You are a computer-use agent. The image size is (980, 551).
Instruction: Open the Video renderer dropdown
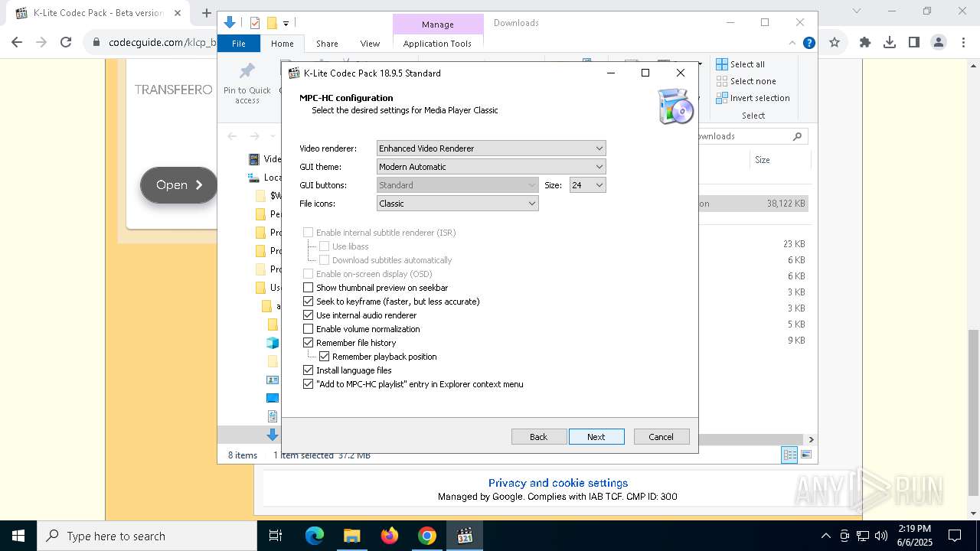tap(491, 148)
